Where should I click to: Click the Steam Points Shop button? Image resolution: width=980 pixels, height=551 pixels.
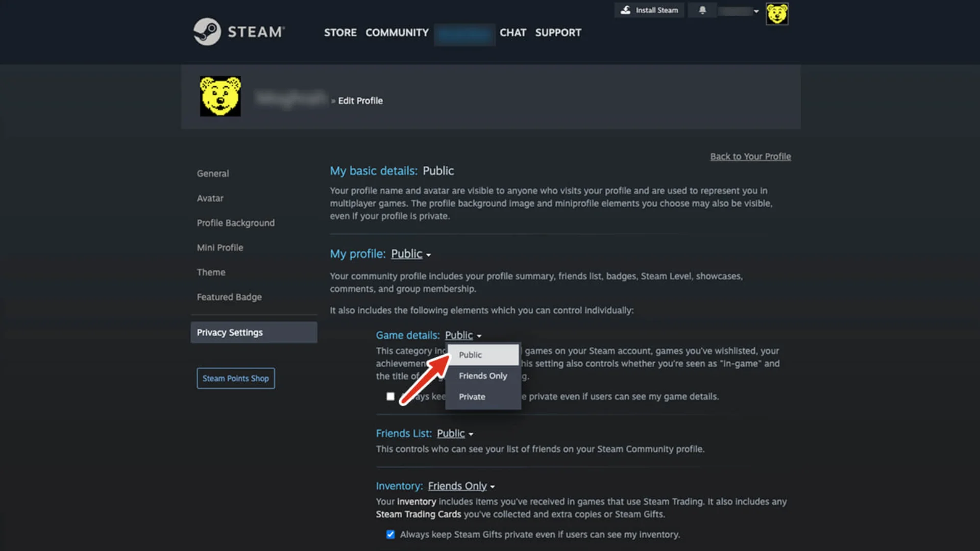tap(236, 379)
